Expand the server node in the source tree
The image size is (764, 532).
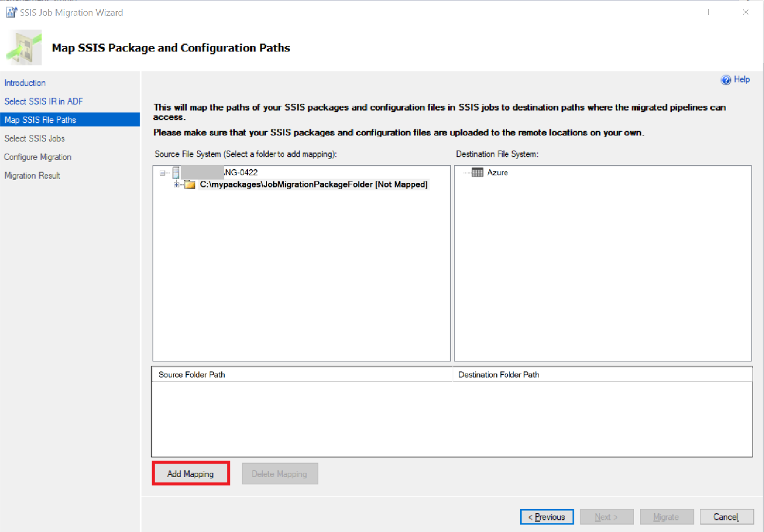162,172
